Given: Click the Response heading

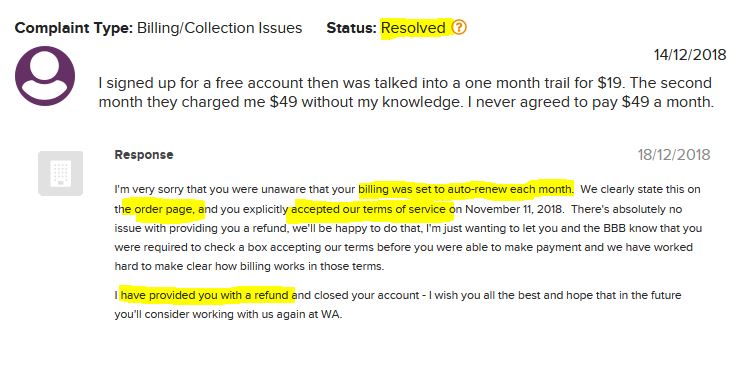Looking at the screenshot, I should point(144,155).
